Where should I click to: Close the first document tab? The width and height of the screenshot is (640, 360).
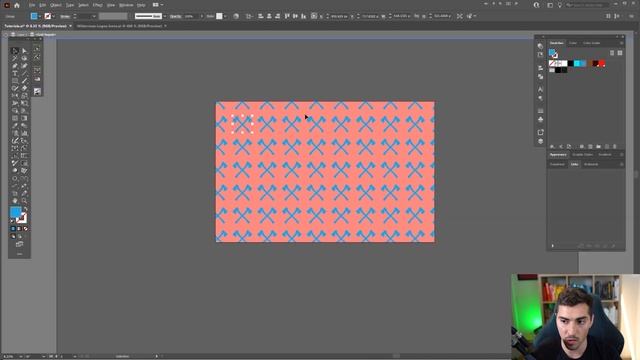(x=70, y=26)
